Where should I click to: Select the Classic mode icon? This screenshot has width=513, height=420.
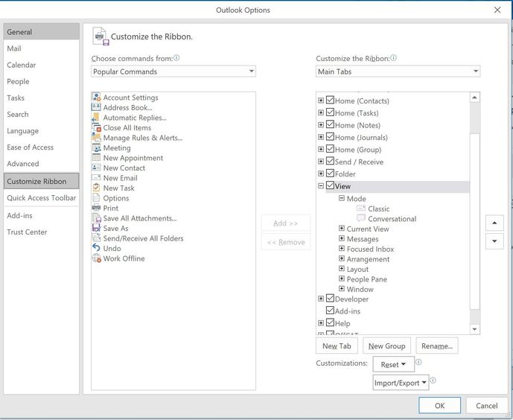(x=361, y=209)
